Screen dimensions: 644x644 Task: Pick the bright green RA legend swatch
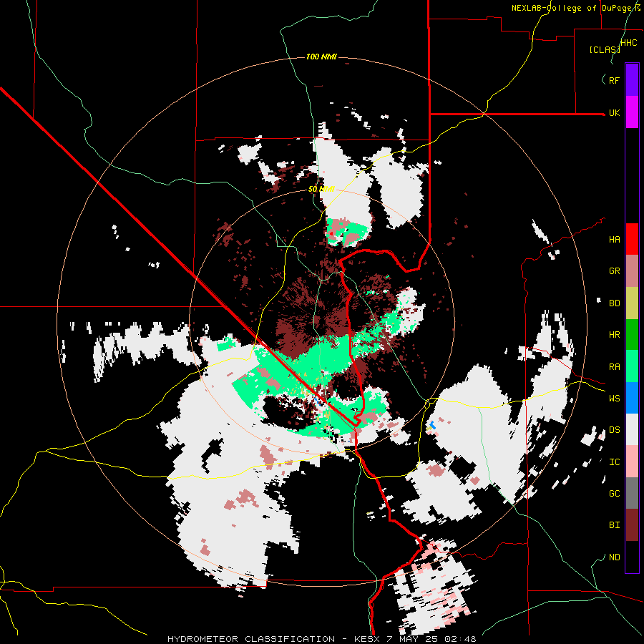click(x=632, y=366)
